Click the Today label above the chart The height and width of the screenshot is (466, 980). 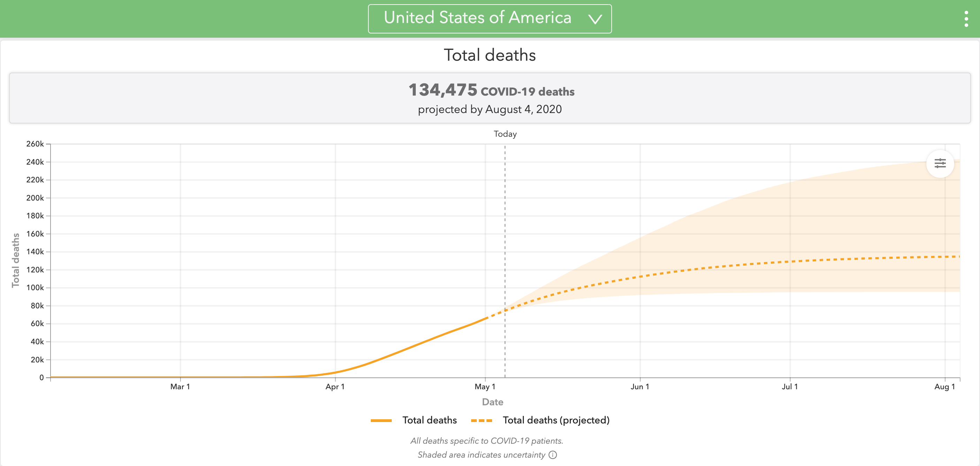click(x=505, y=134)
